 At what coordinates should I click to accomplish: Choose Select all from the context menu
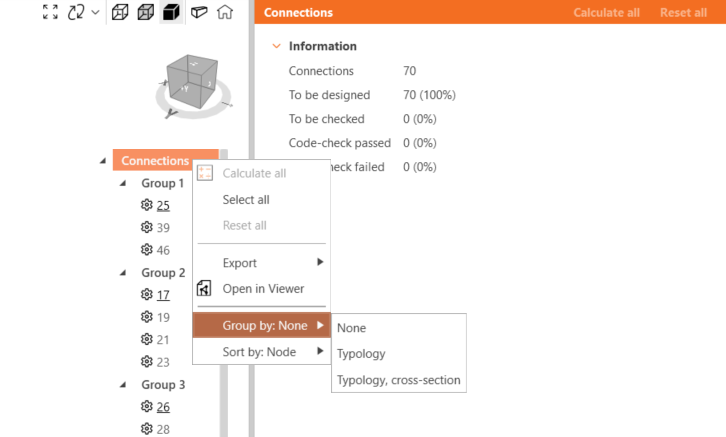(246, 200)
